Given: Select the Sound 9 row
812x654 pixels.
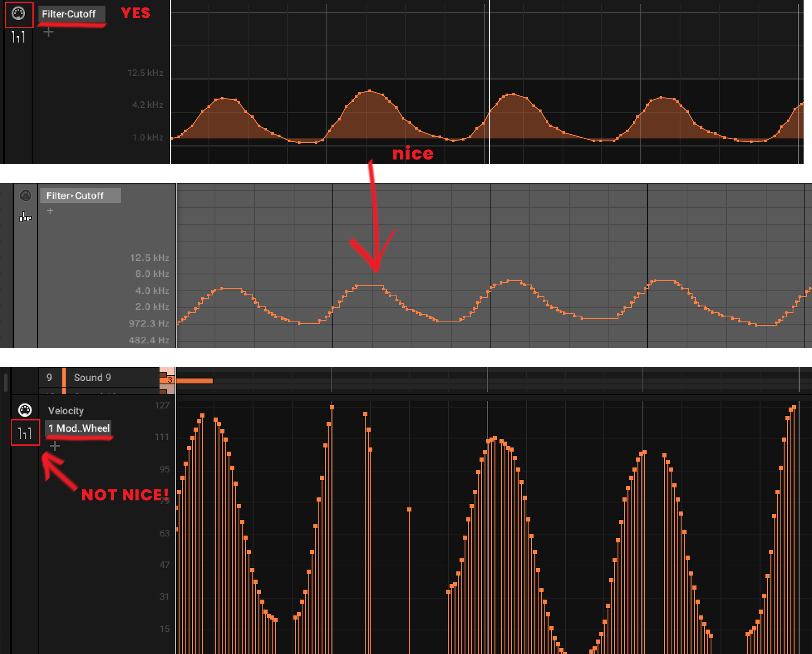Looking at the screenshot, I should [x=93, y=378].
